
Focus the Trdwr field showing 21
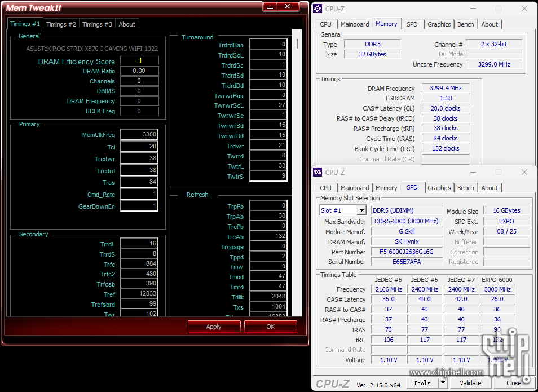[268, 146]
